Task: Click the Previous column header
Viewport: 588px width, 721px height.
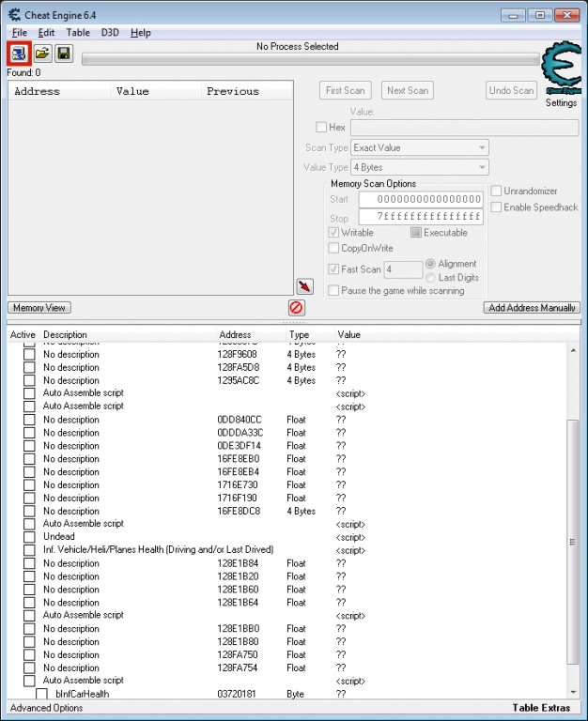Action: coord(247,91)
